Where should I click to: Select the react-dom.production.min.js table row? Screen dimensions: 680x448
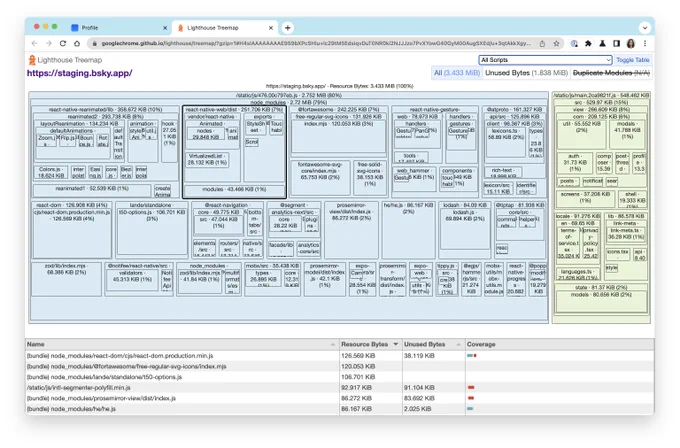pyautogui.click(x=340, y=356)
